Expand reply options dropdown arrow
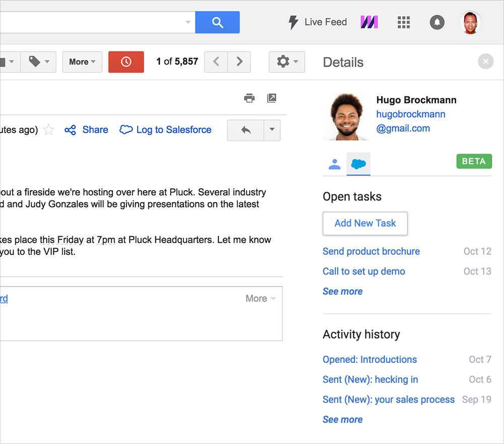 [x=272, y=130]
